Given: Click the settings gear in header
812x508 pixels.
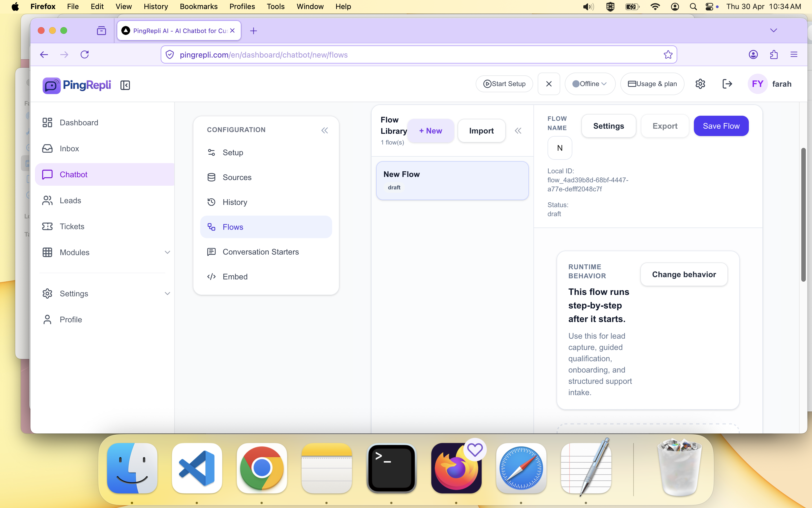Looking at the screenshot, I should (700, 84).
